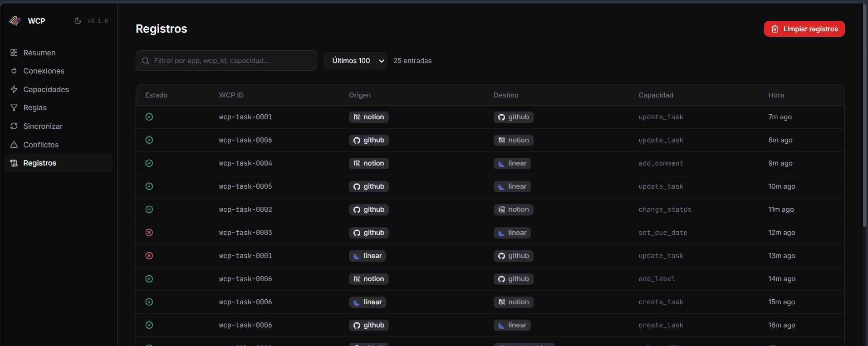868x346 pixels.
Task: Click error status icon in 13m ago row
Action: [x=149, y=256]
